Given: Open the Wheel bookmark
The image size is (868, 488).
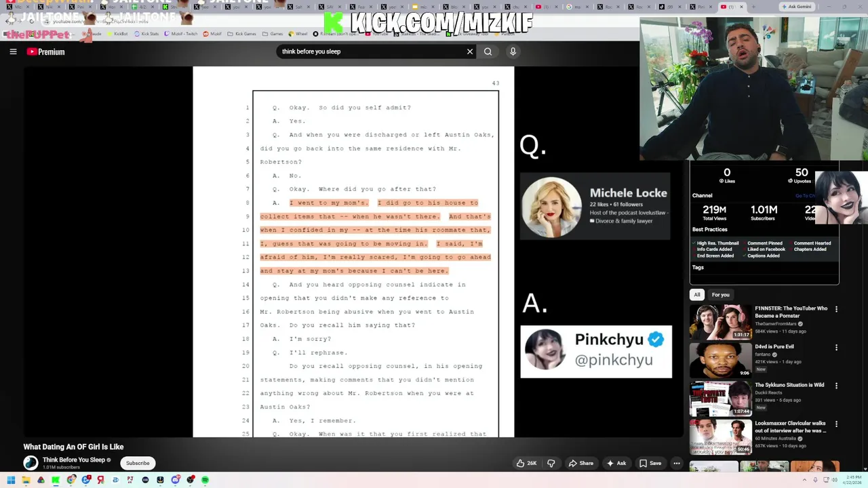Looking at the screenshot, I should tap(298, 34).
